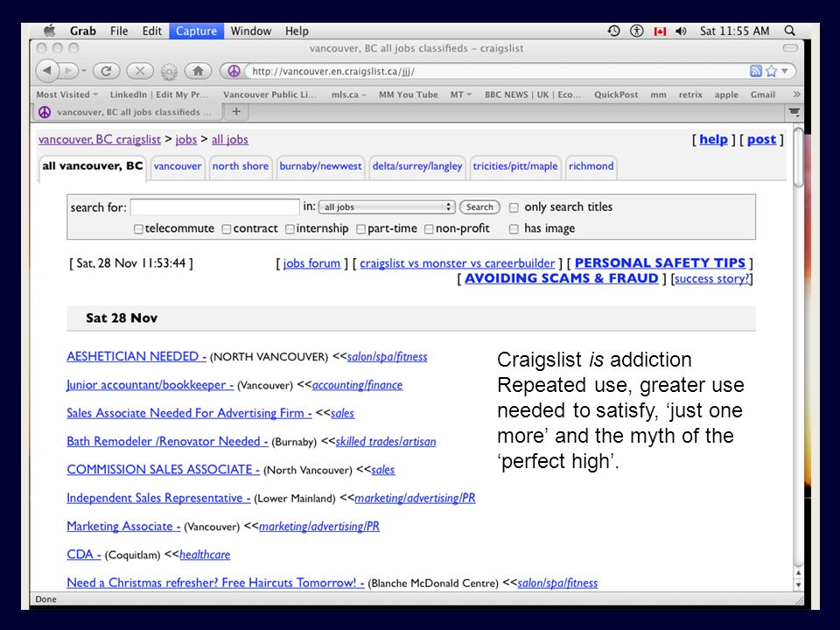The height and width of the screenshot is (630, 840).
Task: Go to the Home page icon
Action: pyautogui.click(x=198, y=71)
